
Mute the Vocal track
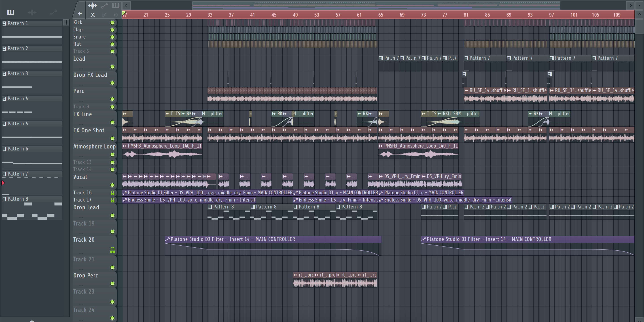click(112, 185)
